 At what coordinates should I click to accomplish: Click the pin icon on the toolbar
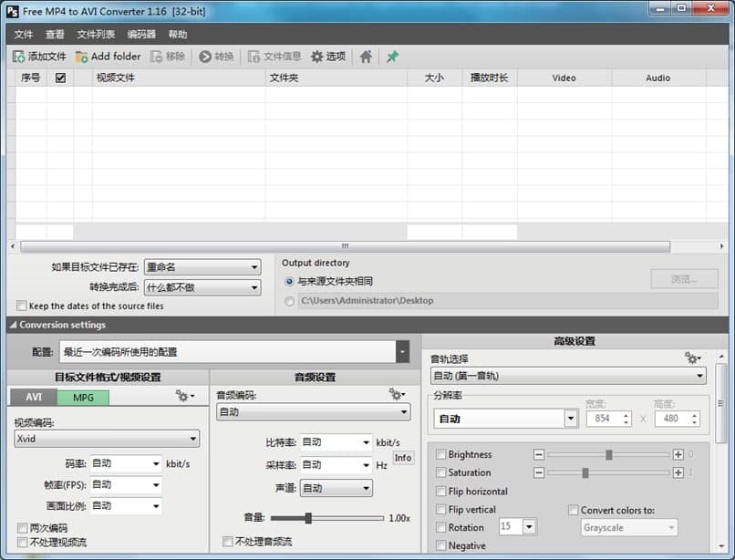(391, 56)
